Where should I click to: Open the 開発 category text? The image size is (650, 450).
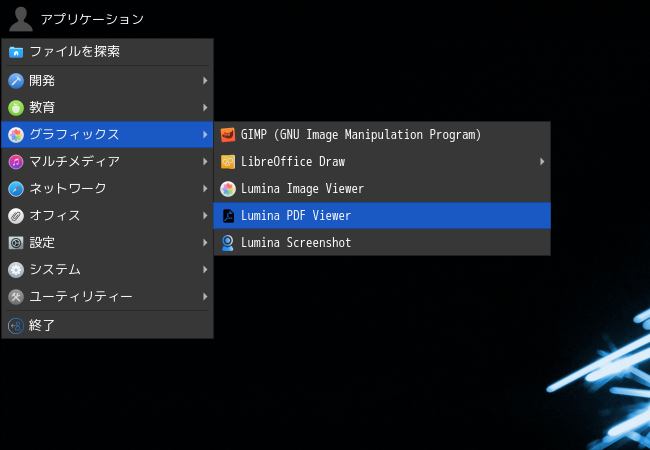pyautogui.click(x=42, y=81)
